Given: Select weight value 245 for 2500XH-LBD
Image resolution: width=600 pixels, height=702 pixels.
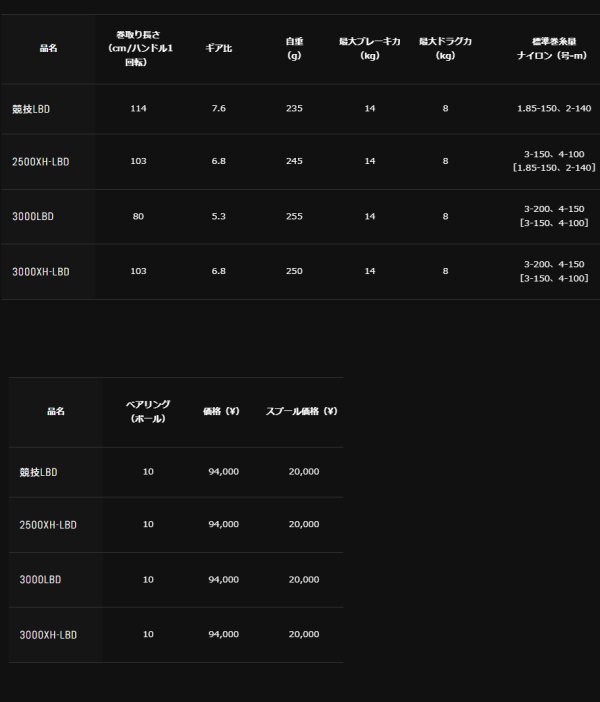Looking at the screenshot, I should coord(294,161).
